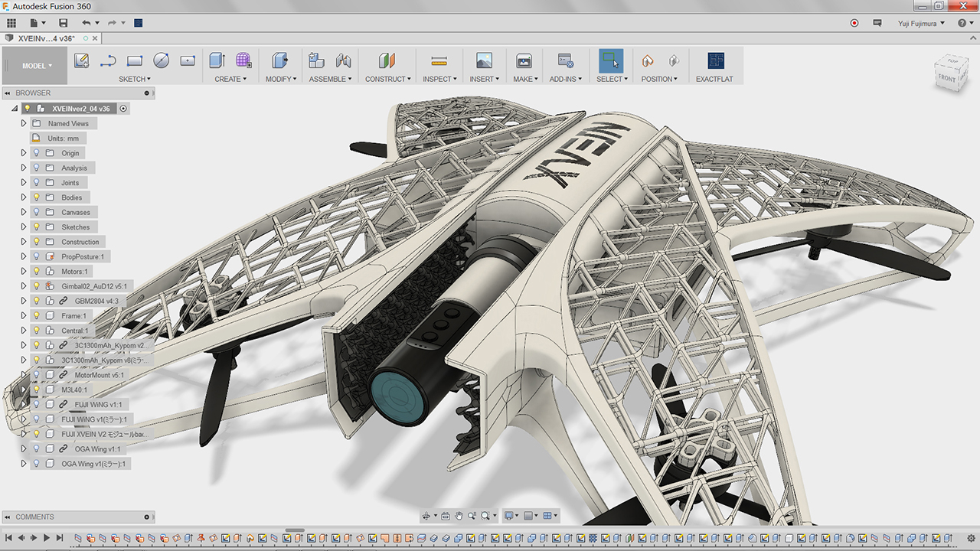Toggle visibility lightbulb for Sketches folder
Image resolution: width=980 pixels, height=551 pixels.
pyautogui.click(x=36, y=227)
